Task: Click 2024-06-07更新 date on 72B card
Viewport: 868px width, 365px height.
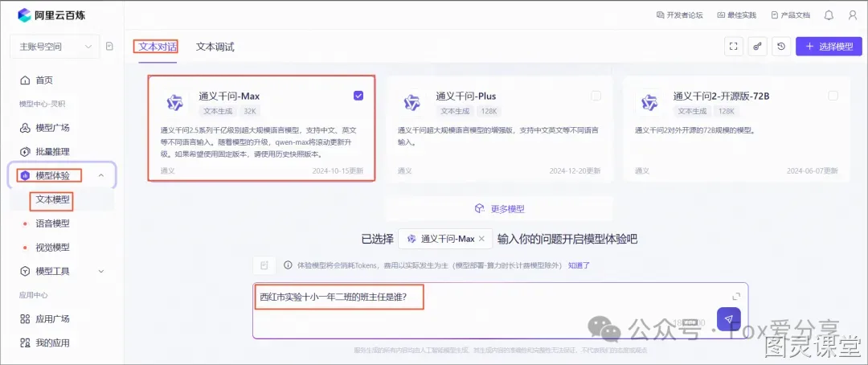Action: [x=812, y=170]
